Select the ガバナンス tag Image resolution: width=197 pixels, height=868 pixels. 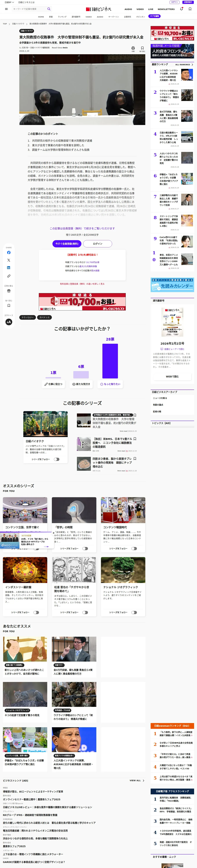point(44,317)
